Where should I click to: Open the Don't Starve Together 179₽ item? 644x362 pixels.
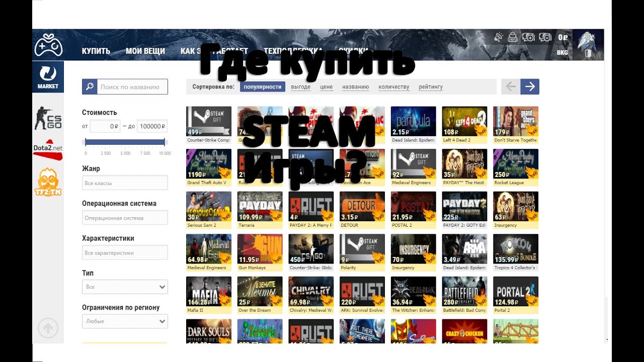[516, 125]
